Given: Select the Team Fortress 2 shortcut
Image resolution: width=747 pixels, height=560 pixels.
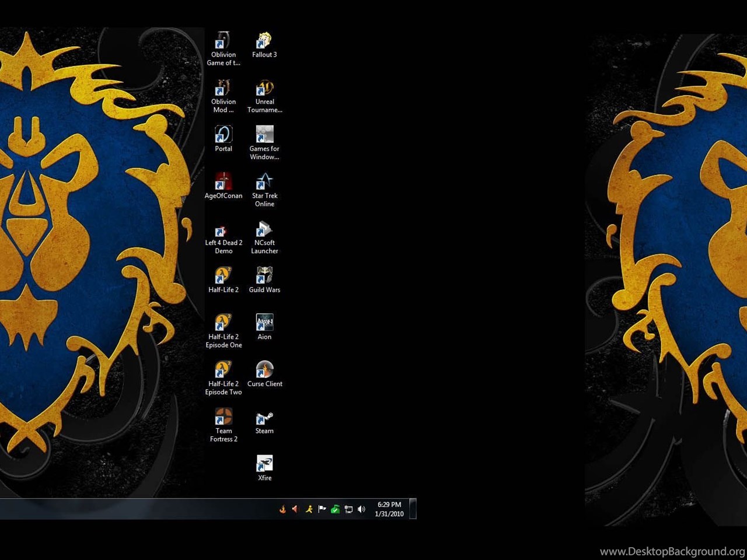Looking at the screenshot, I should click(224, 425).
